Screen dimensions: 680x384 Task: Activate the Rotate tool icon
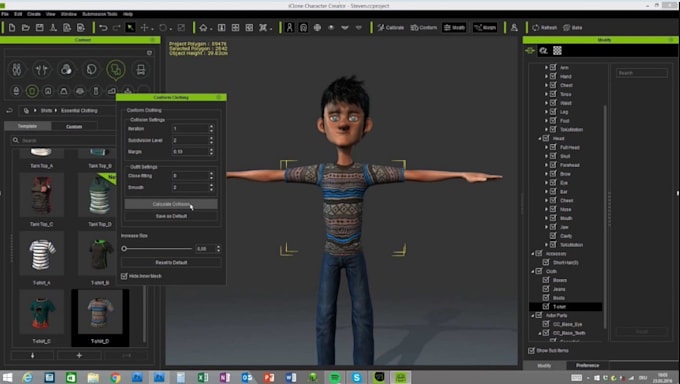point(163,28)
